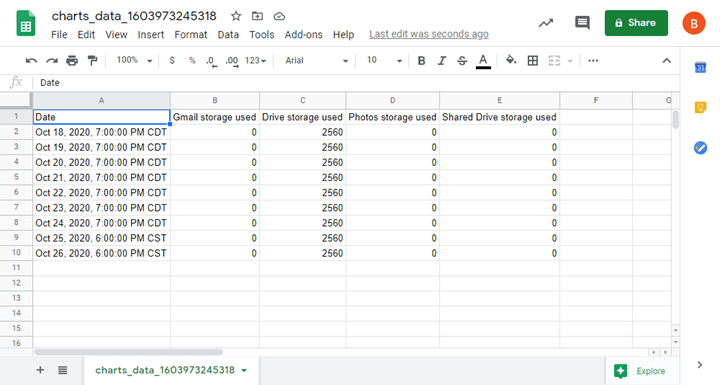Expand the zoom 100% dropdown
720x385 pixels.
[x=134, y=60]
